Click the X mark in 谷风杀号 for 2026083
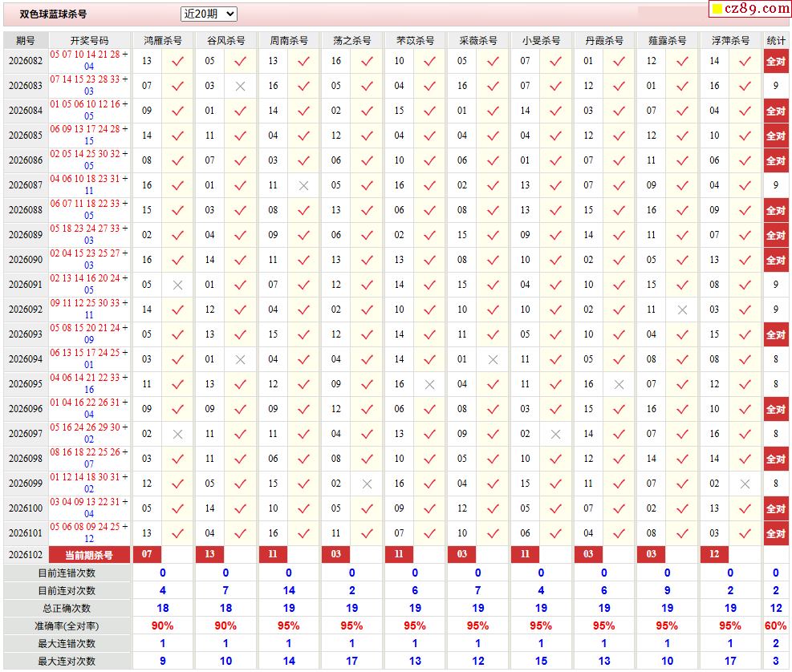This screenshot has height=672, width=792. (x=241, y=87)
